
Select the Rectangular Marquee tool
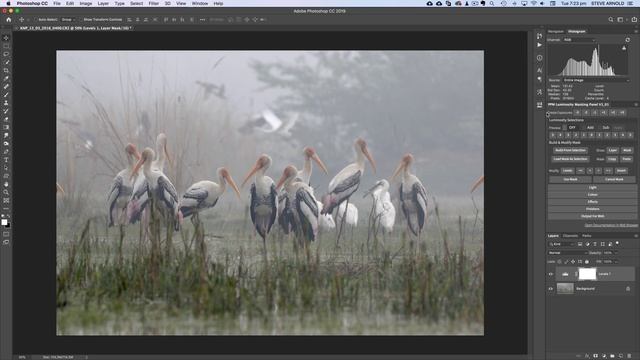[6, 46]
